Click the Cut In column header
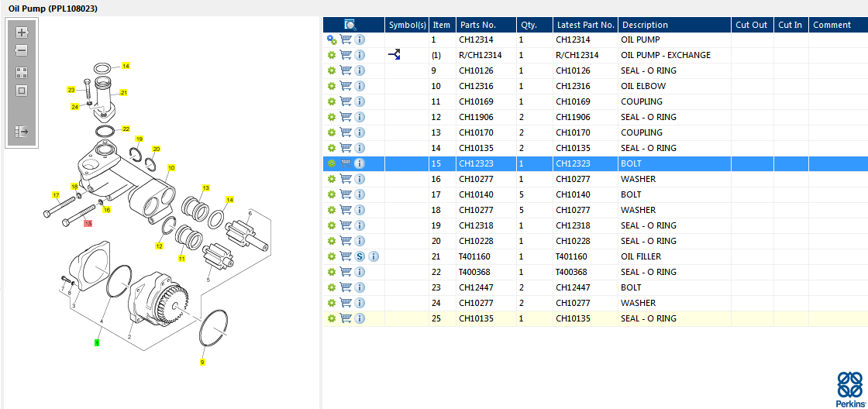This screenshot has height=409, width=868. pyautogui.click(x=791, y=25)
